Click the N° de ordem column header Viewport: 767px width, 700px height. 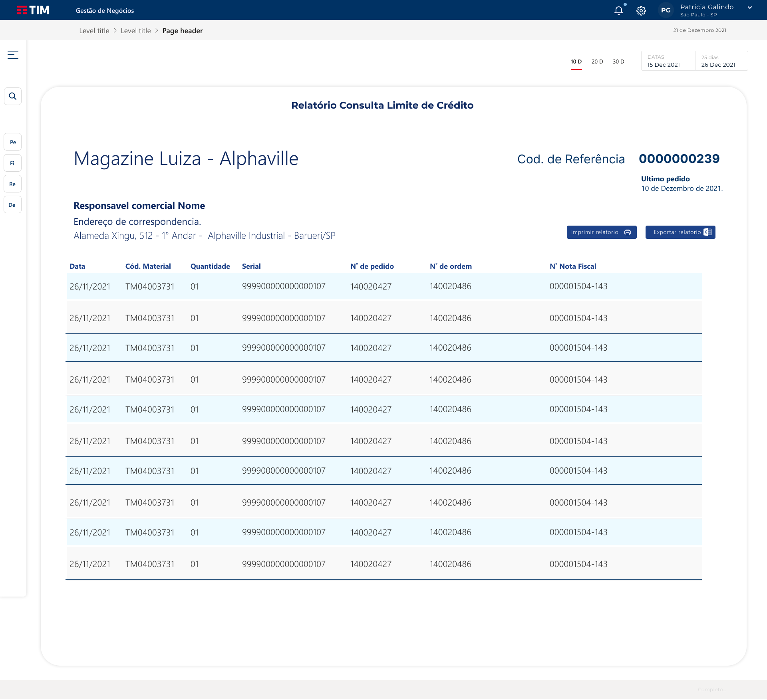pos(451,266)
